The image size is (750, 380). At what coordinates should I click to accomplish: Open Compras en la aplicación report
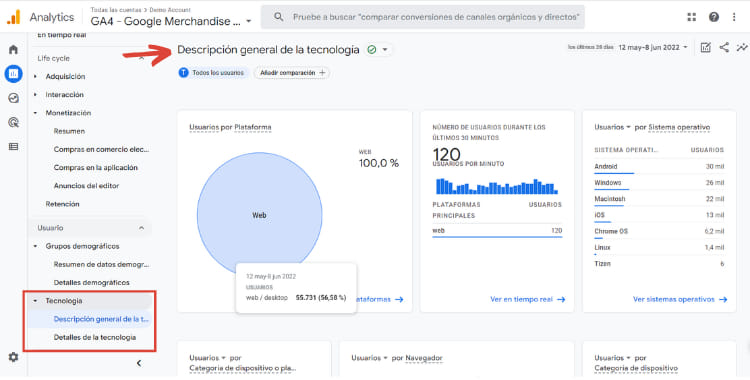pos(96,168)
